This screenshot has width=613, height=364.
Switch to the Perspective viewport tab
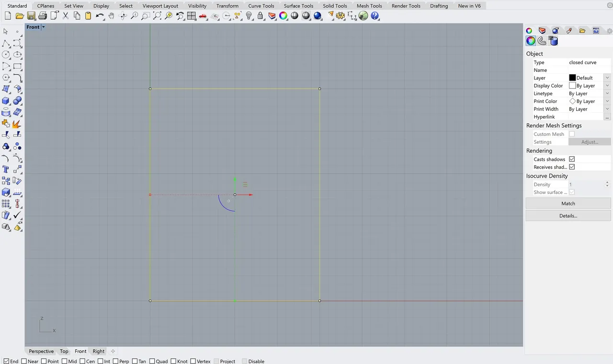point(41,351)
